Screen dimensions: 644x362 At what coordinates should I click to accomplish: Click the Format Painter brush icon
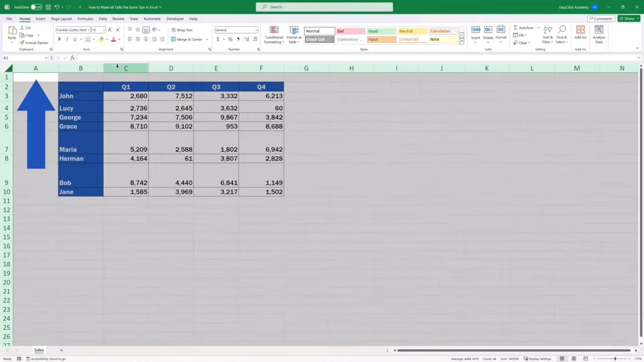tap(22, 43)
